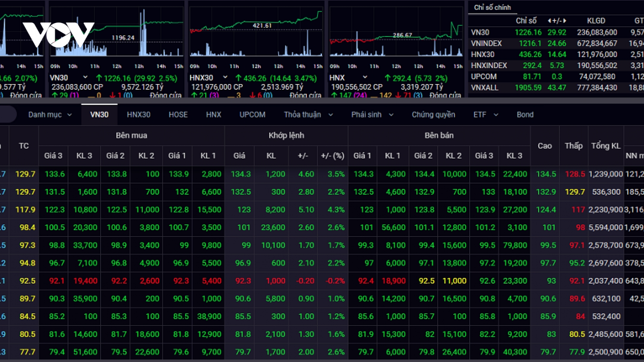
Task: Click the Khớp lệnh group header
Action: click(x=286, y=136)
